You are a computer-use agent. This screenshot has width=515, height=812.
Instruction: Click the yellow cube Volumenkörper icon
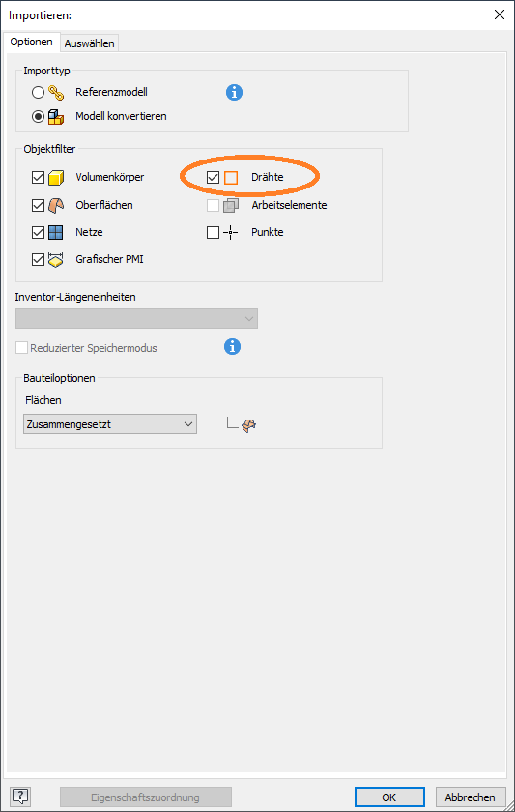click(x=56, y=178)
